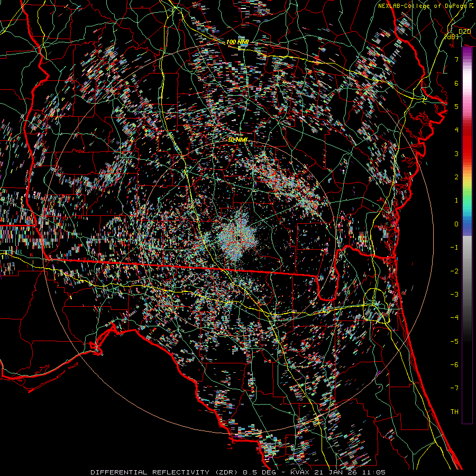Click the -3 value on the color scale
The image size is (476, 476).
click(x=454, y=295)
